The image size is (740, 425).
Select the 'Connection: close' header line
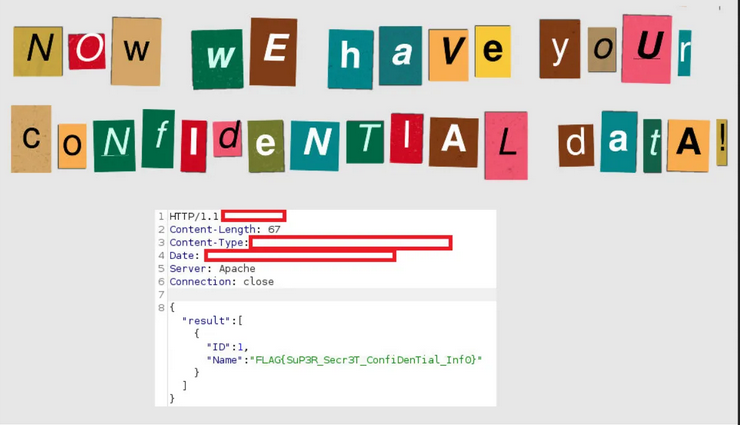tap(221, 282)
